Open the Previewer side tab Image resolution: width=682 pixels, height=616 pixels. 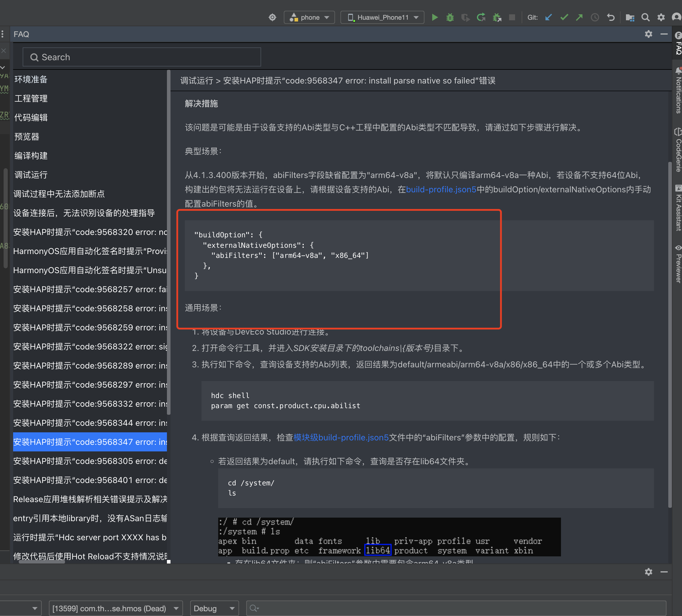coord(678,264)
